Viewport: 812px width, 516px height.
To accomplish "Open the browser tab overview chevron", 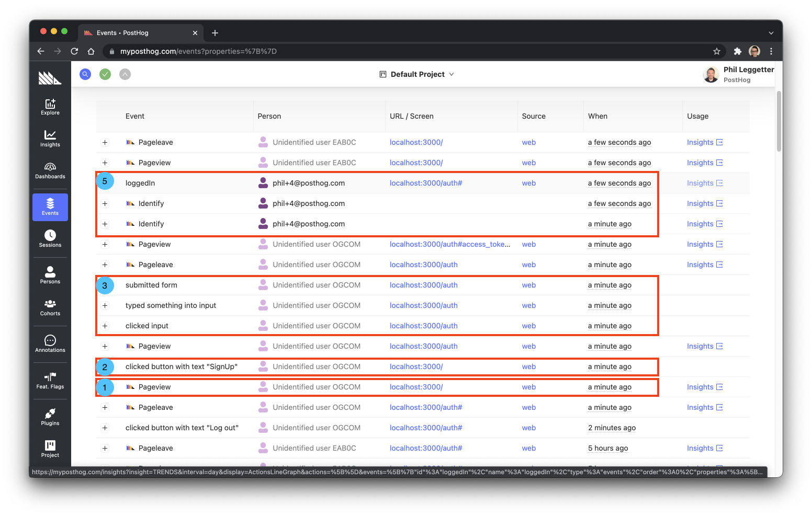I will pyautogui.click(x=771, y=32).
